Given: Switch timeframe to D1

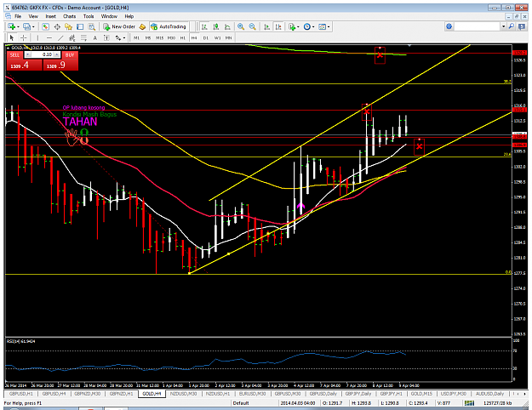Looking at the screenshot, I should (x=206, y=38).
